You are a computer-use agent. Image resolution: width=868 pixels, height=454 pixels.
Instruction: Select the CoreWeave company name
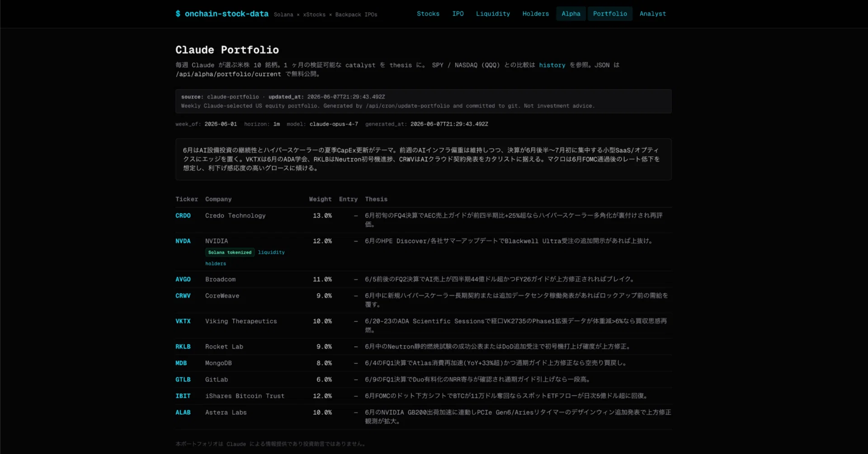(x=222, y=295)
